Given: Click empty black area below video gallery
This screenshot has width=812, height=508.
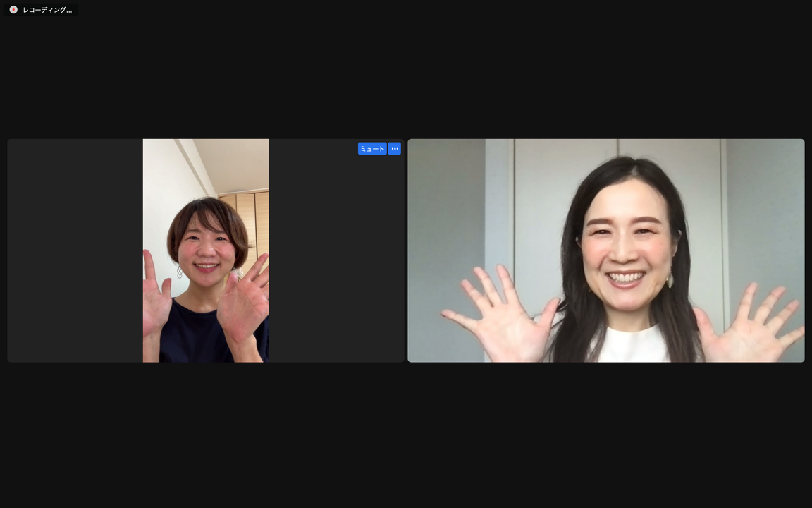Looking at the screenshot, I should [x=406, y=434].
